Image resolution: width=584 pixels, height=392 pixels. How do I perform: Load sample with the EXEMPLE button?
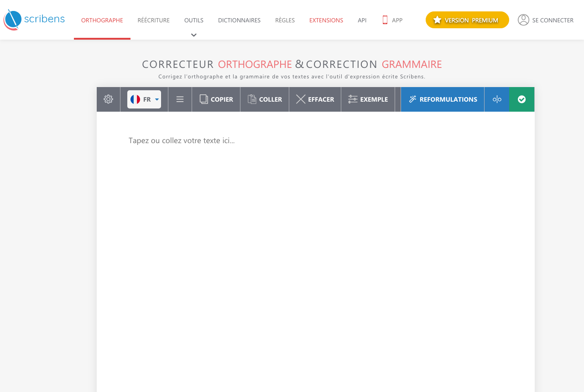pyautogui.click(x=368, y=99)
